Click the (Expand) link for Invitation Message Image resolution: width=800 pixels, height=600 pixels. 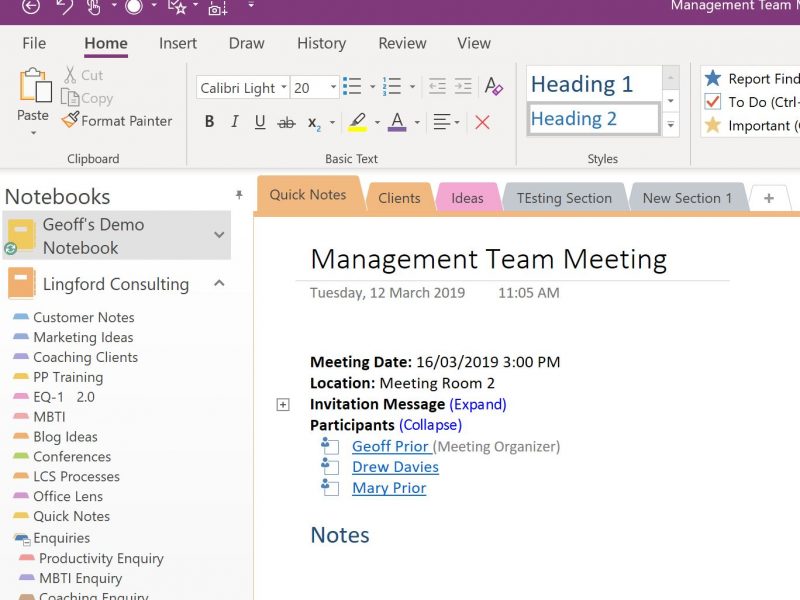[478, 405]
